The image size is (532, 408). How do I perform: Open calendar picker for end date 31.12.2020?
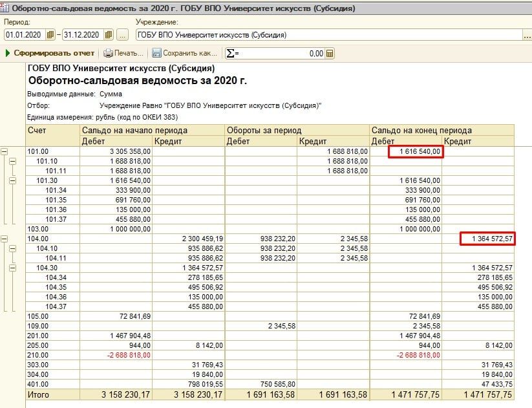click(108, 35)
